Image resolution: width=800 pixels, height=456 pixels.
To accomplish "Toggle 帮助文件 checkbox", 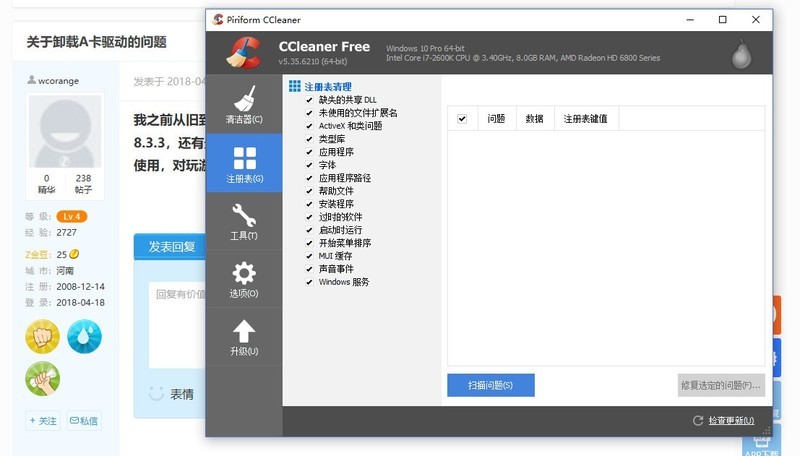I will point(309,191).
